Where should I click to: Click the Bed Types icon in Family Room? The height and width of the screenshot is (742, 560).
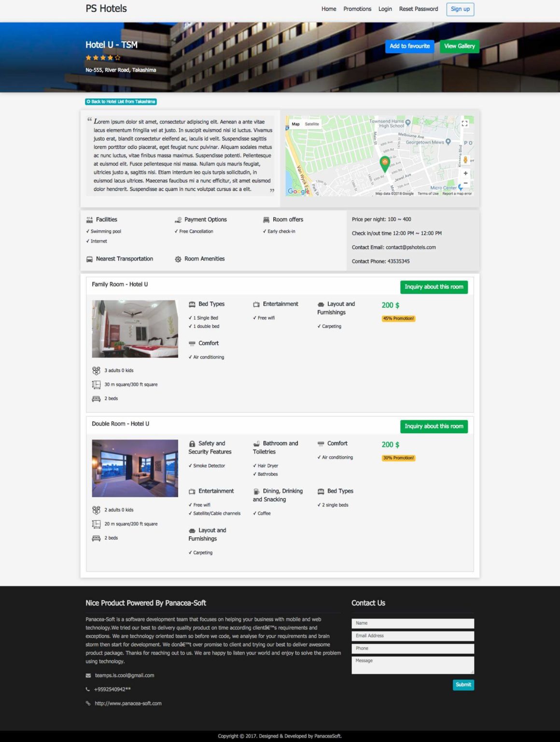192,304
